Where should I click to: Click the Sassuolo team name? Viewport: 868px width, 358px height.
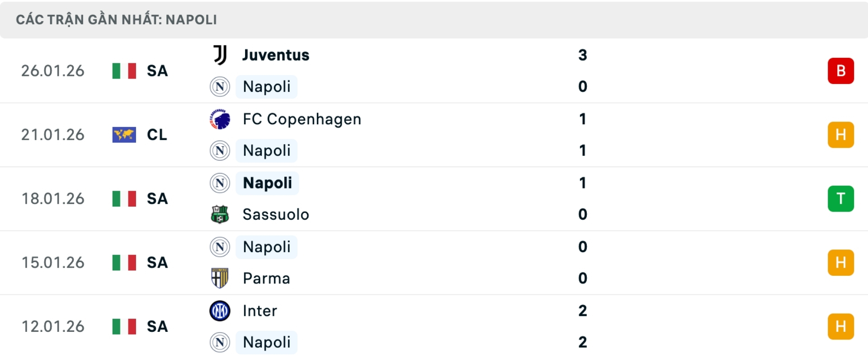click(x=275, y=215)
